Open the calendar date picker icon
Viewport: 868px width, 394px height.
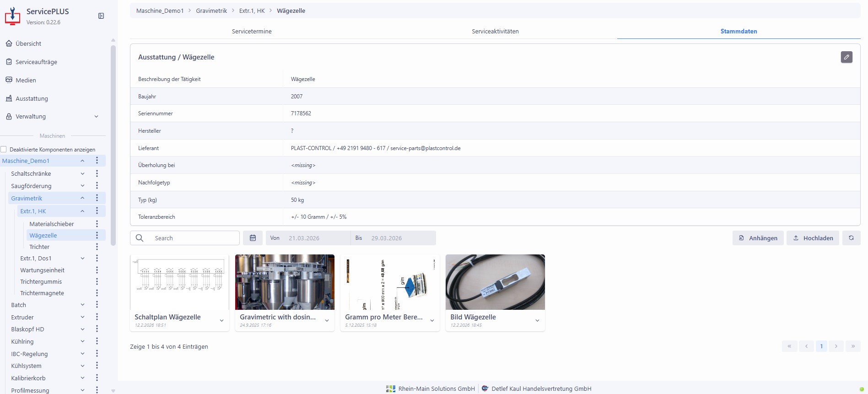[x=253, y=238]
